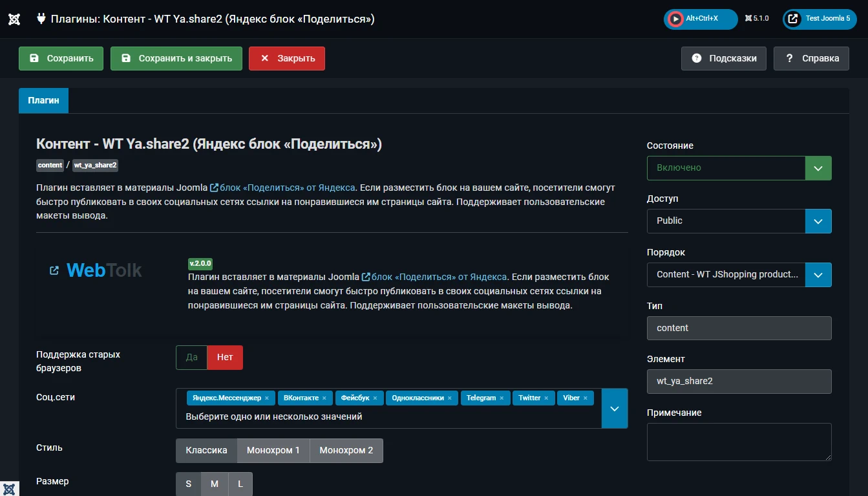Viewport: 868px width, 496px height.
Task: Open the Состояние dropdown
Action: click(x=739, y=168)
